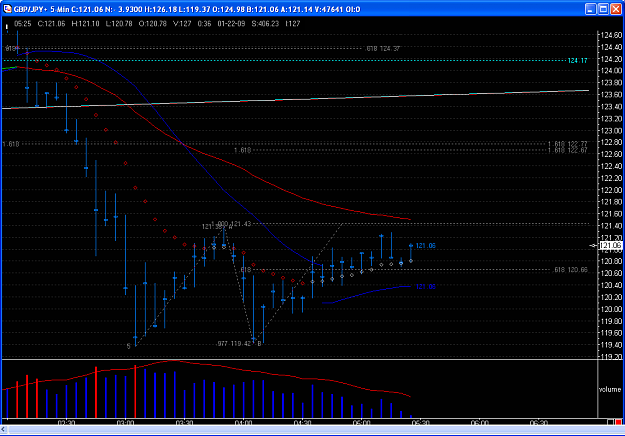Click the low value L:120.78
The width and height of the screenshot is (625, 436).
click(119, 24)
